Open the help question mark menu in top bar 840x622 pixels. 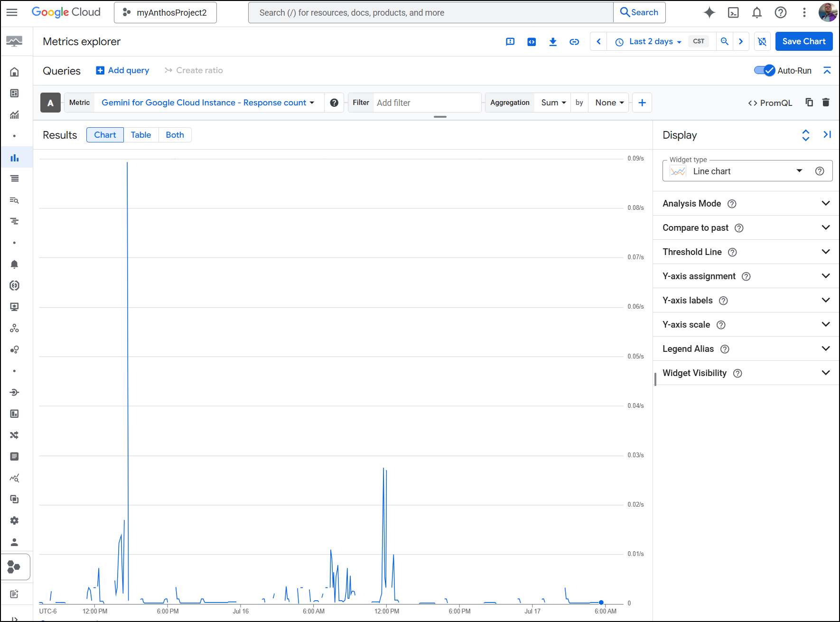(x=781, y=12)
